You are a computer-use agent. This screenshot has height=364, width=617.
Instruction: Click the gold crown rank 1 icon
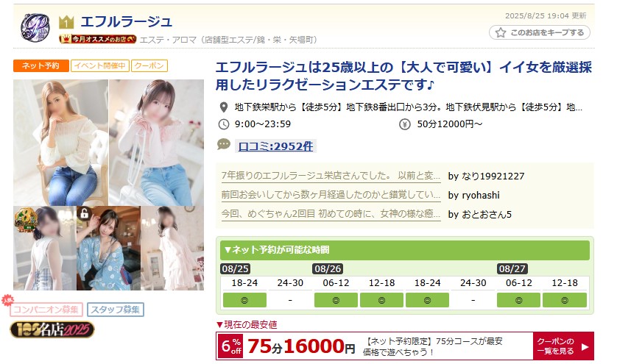pos(66,22)
